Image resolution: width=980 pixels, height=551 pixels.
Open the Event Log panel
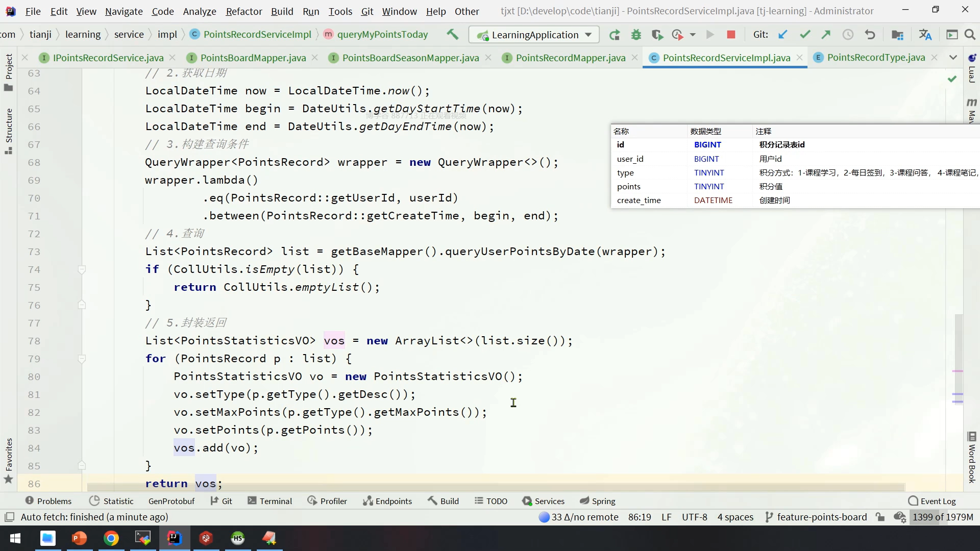932,501
